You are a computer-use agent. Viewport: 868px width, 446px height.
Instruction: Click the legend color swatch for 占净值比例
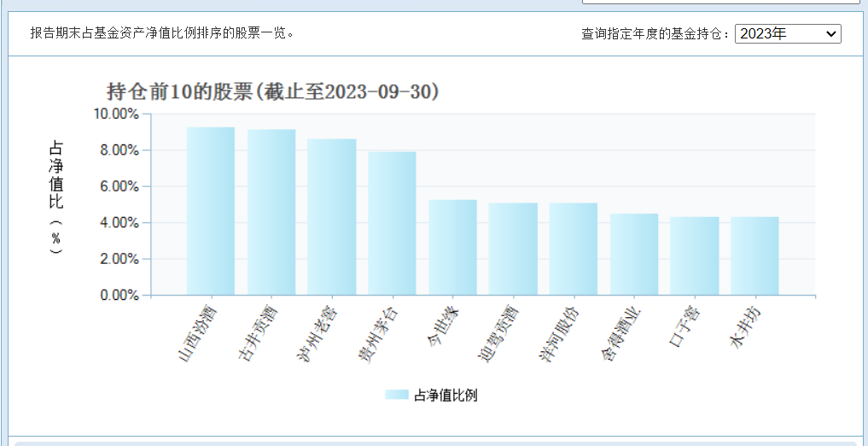point(396,395)
